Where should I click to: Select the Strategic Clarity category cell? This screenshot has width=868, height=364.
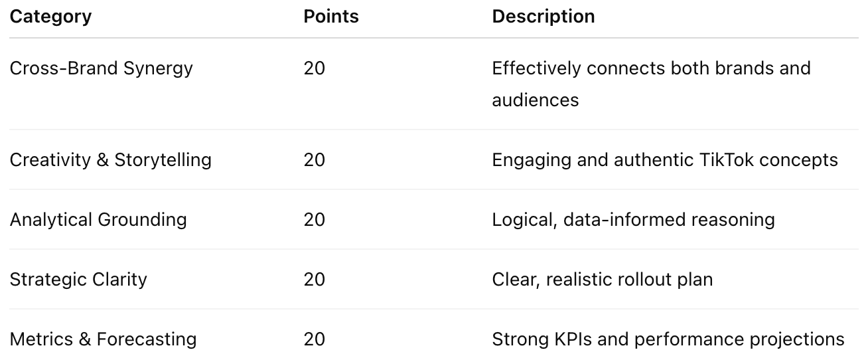click(78, 280)
